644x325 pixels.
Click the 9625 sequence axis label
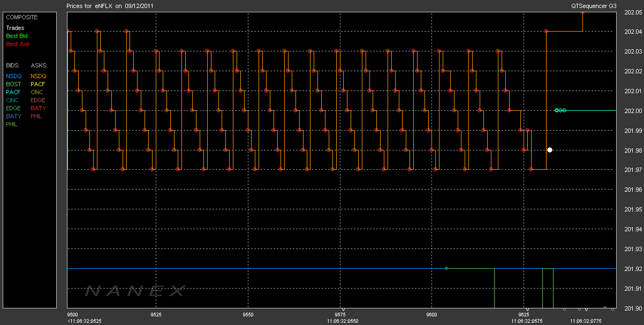[x=524, y=314]
